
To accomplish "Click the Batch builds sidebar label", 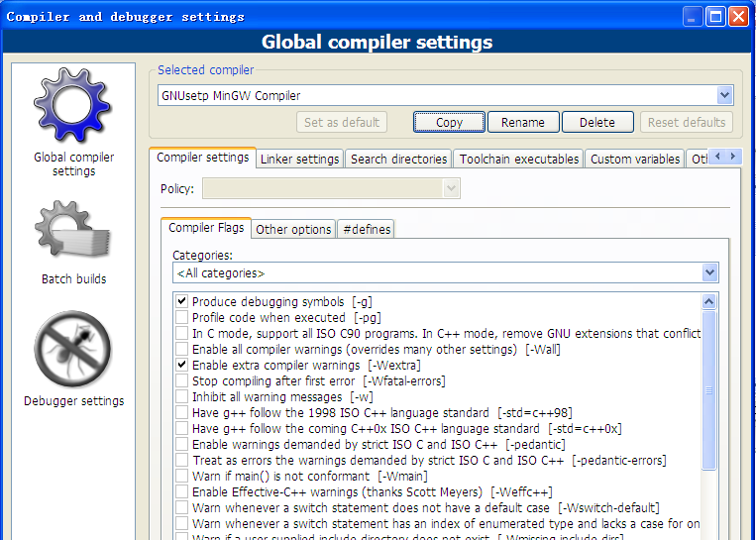I will pyautogui.click(x=73, y=278).
